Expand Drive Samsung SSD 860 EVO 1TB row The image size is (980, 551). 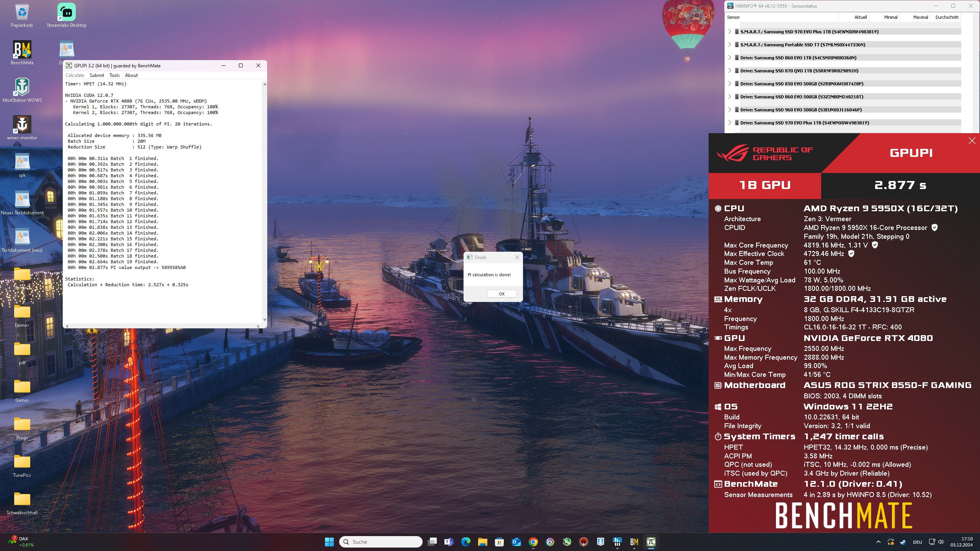point(730,58)
